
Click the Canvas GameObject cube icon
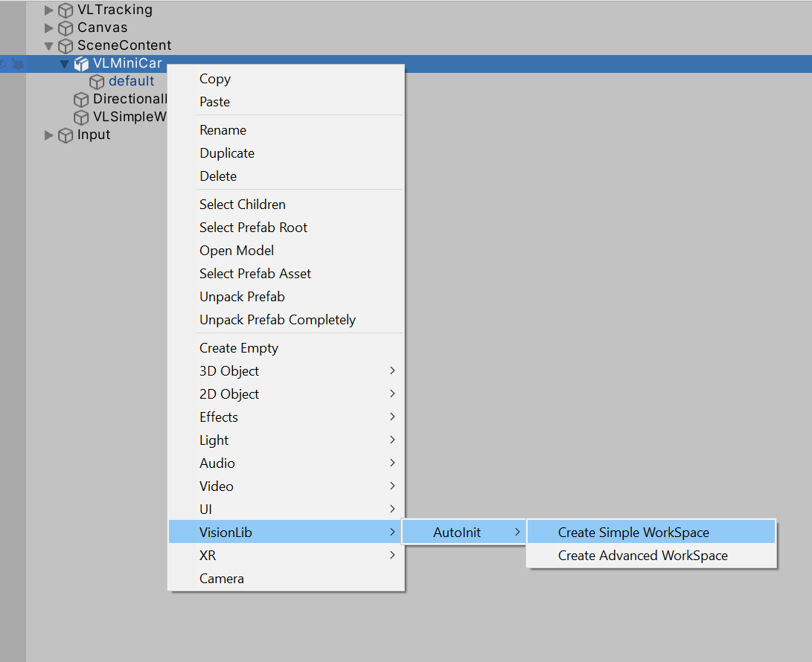pyautogui.click(x=66, y=28)
